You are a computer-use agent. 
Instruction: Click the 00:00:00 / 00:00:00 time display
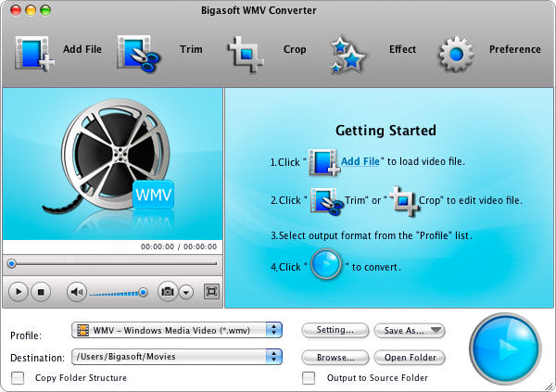point(179,247)
